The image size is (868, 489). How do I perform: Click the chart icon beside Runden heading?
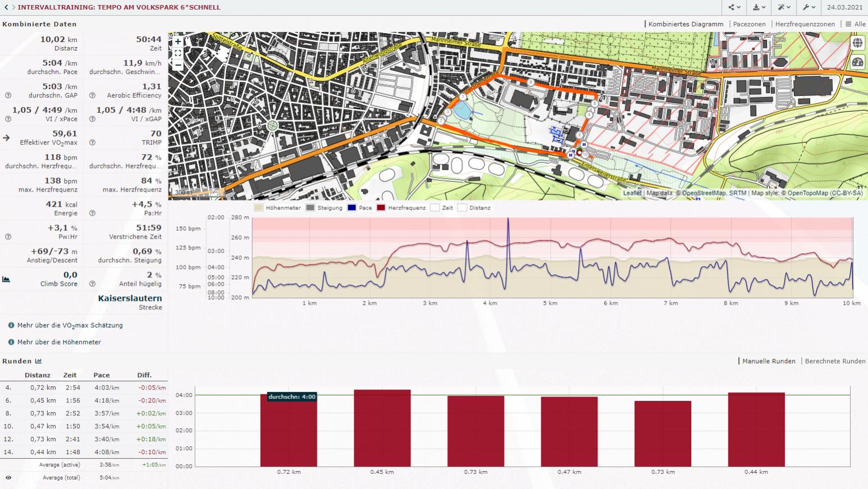point(38,361)
